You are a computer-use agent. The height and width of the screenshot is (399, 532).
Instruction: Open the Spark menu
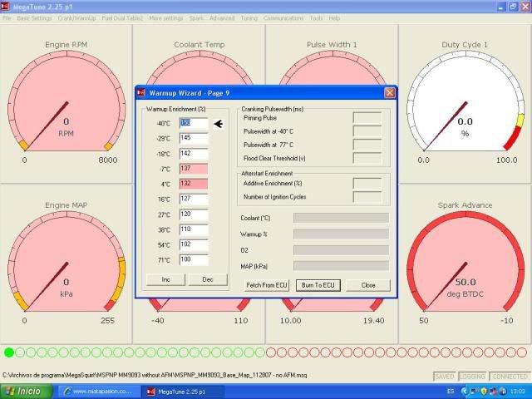click(x=196, y=18)
